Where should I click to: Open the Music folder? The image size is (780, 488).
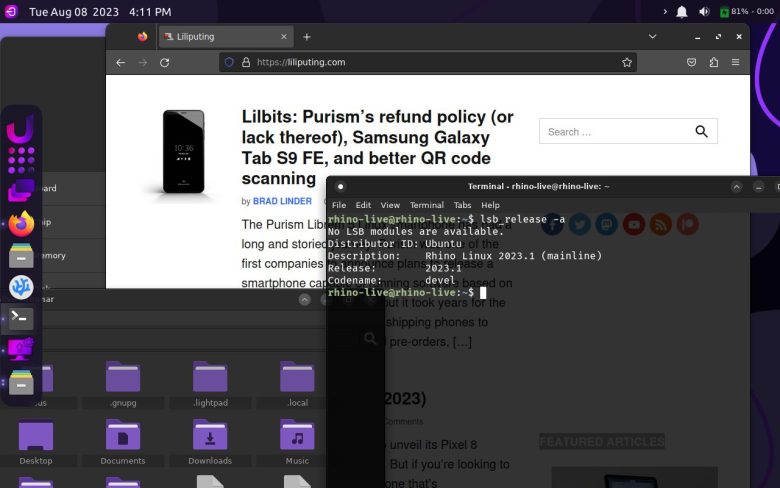(297, 442)
